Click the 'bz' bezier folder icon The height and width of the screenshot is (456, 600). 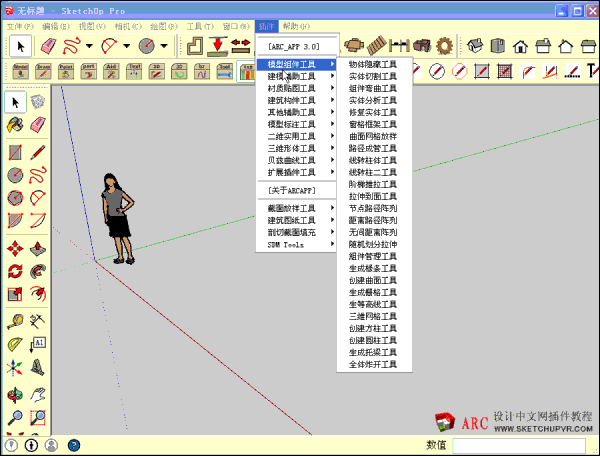click(x=202, y=71)
